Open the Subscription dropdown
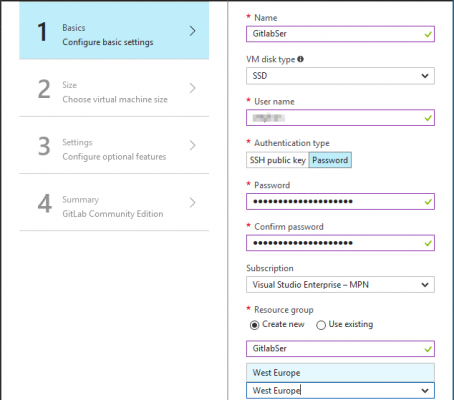Viewport: 454px width, 400px height. (340, 285)
